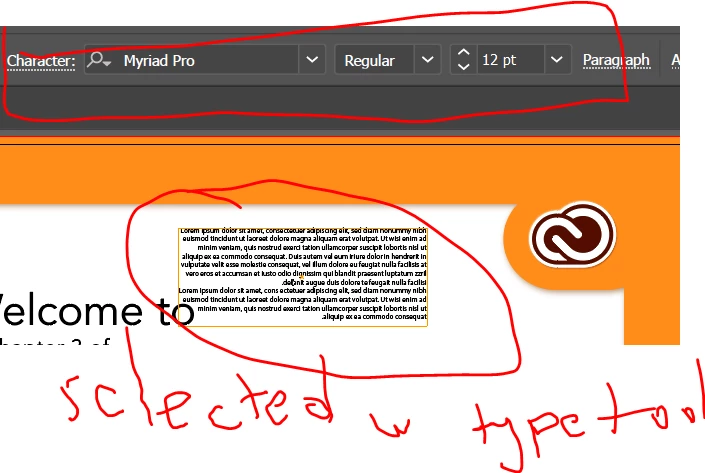Viewport: 705px width, 473px height.
Task: Expand the font size dropdown arrow
Action: tap(557, 60)
